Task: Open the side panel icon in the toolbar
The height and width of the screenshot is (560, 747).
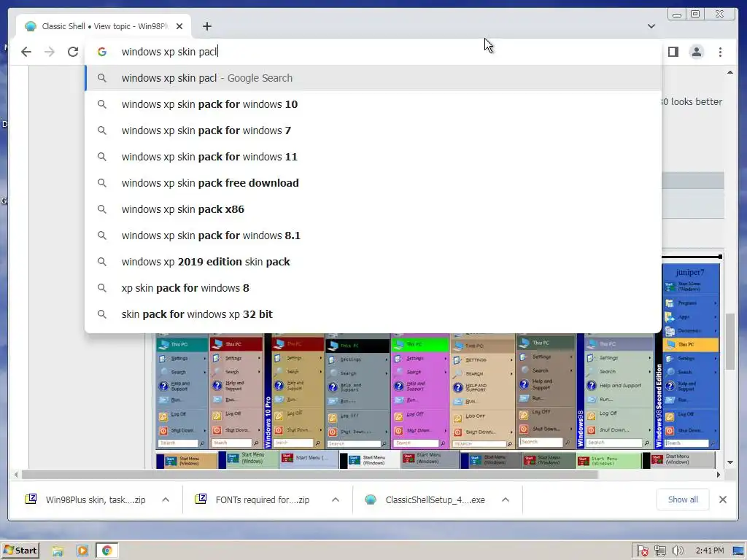Action: (673, 52)
